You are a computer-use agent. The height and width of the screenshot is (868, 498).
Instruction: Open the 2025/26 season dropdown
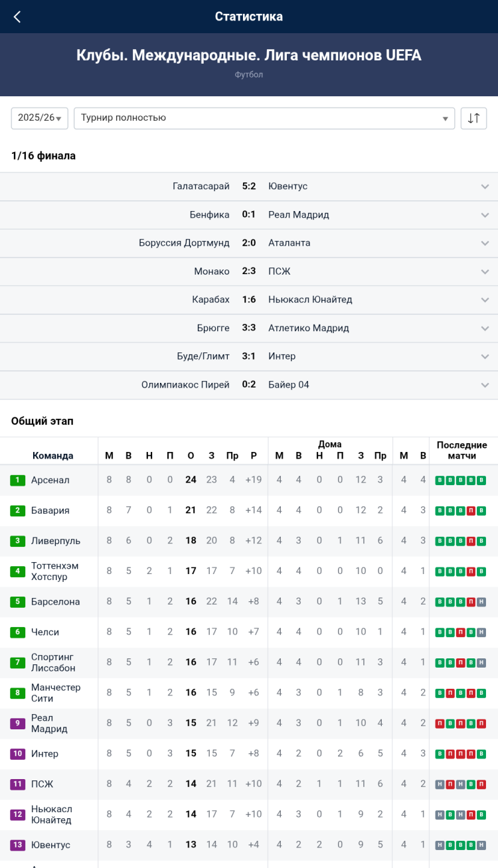coord(40,118)
